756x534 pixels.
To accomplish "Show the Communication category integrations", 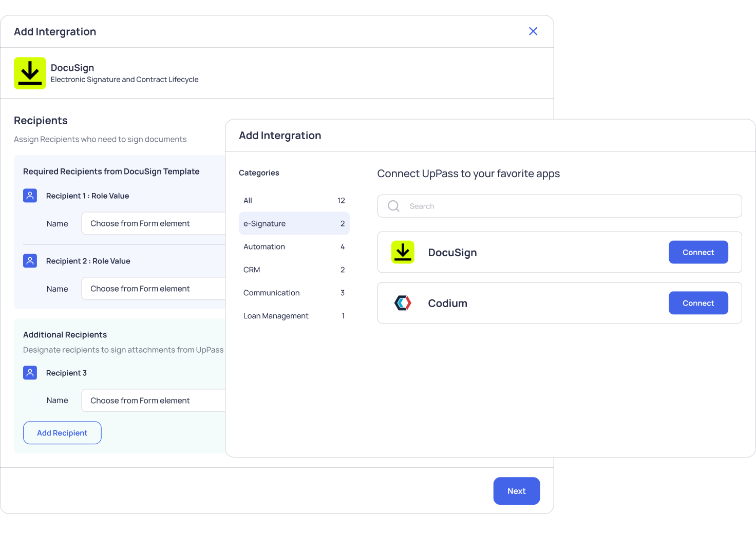I will click(294, 293).
